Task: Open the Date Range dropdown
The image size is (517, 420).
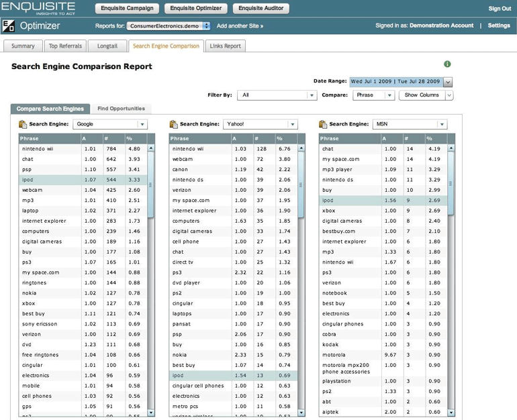Action: (448, 82)
